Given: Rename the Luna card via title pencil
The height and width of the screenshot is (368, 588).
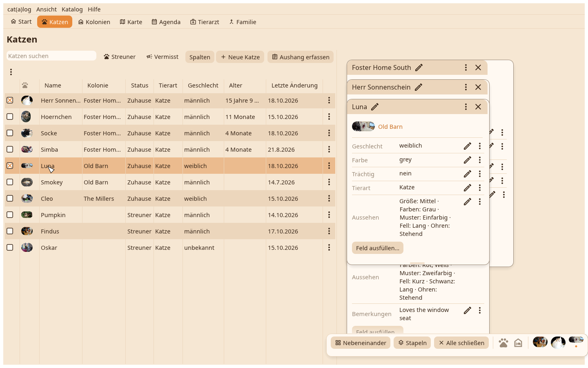Looking at the screenshot, I should pos(375,107).
